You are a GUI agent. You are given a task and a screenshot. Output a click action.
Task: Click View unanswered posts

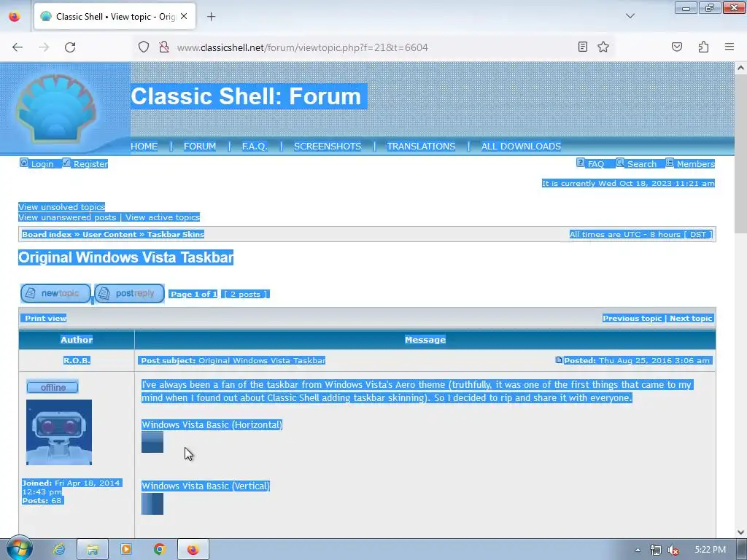(67, 217)
